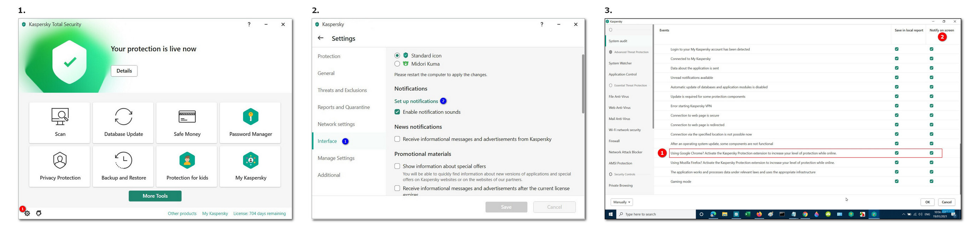Open the Database Update icon
This screenshot has height=238, width=980.
[124, 117]
